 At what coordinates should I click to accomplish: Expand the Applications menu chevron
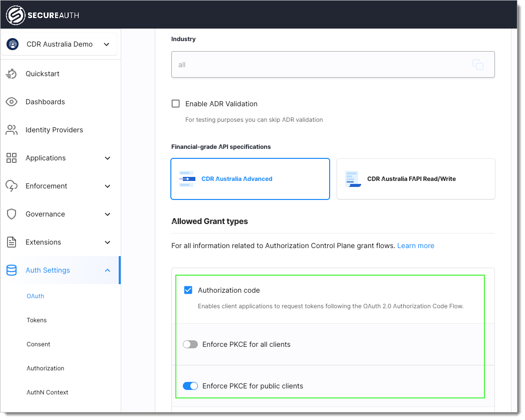pos(108,158)
